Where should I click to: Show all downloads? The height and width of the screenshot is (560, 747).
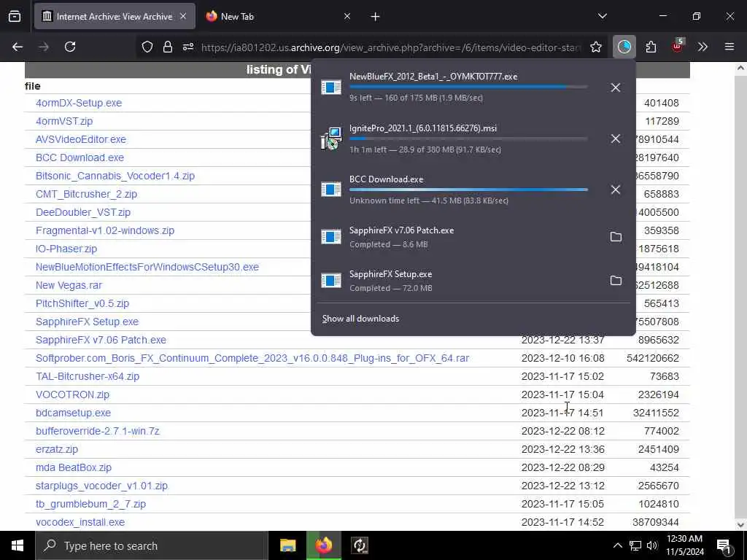360,319
